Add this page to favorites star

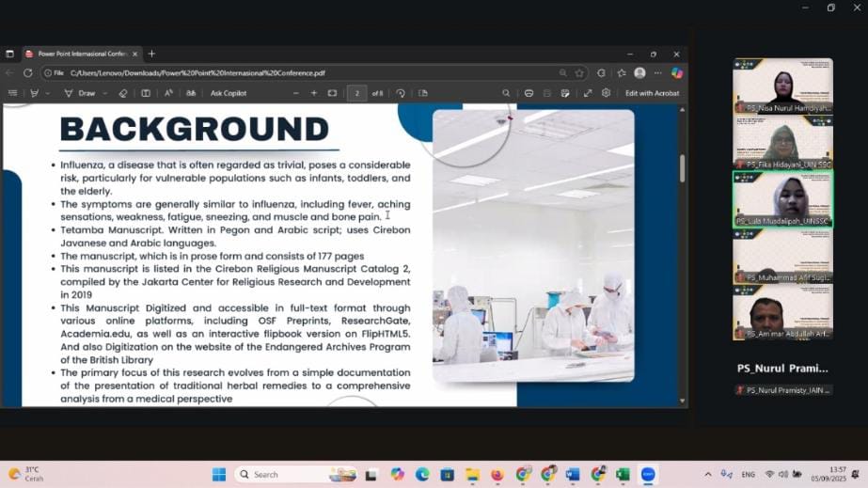point(579,72)
